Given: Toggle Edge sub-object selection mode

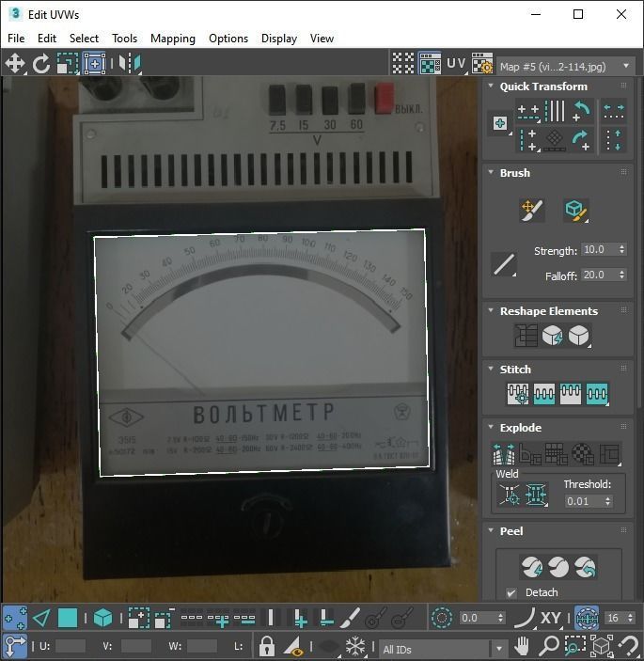Looking at the screenshot, I should (x=41, y=619).
